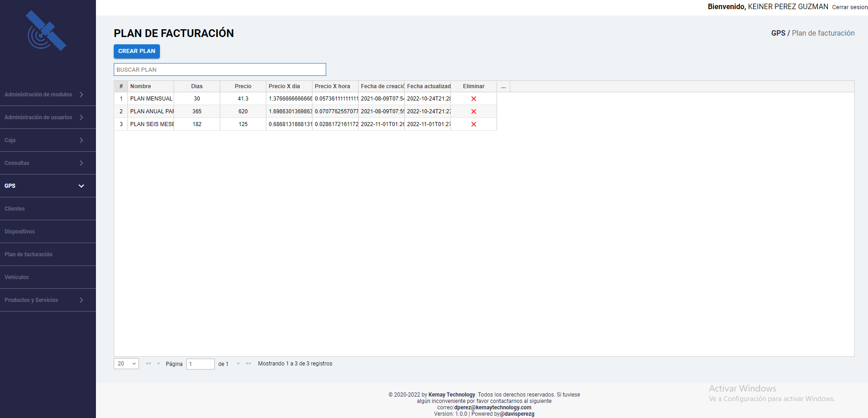The width and height of the screenshot is (868, 418).
Task: Click the Cerrar sesion link
Action: pyautogui.click(x=849, y=7)
